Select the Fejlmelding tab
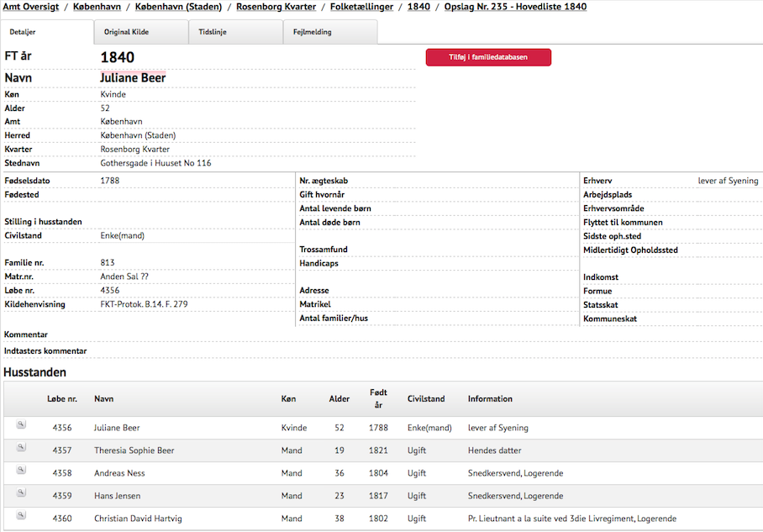This screenshot has width=763, height=532. 312,32
